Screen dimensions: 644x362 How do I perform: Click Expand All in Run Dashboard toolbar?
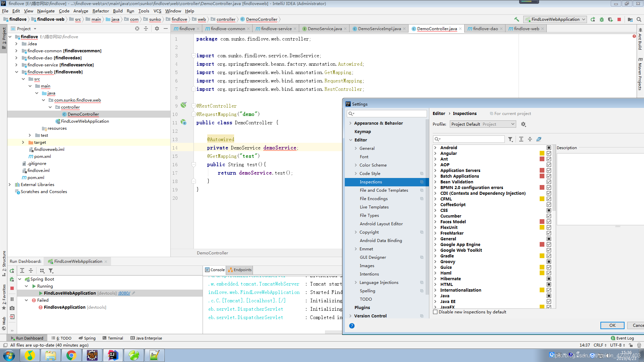(22, 271)
